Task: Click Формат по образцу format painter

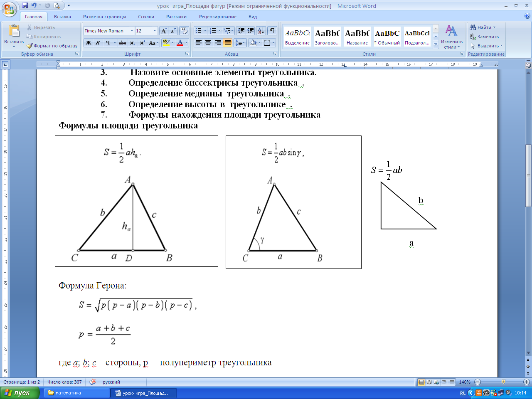Action: [52, 46]
